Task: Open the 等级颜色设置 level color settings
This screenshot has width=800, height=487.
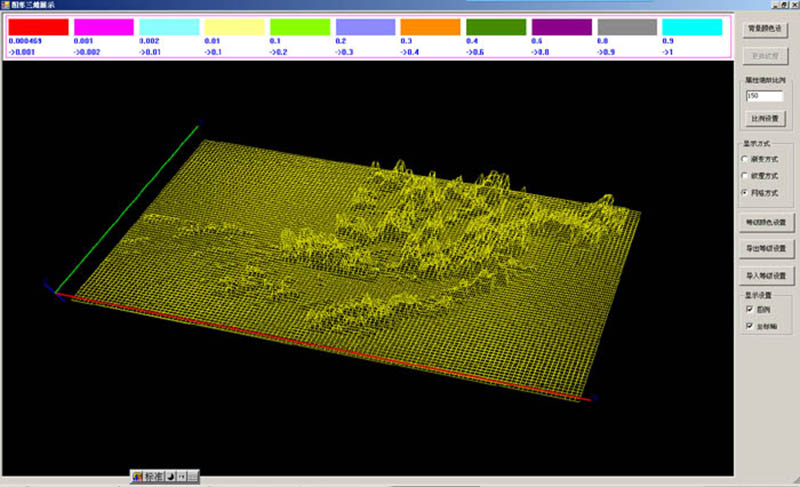Action: (766, 221)
